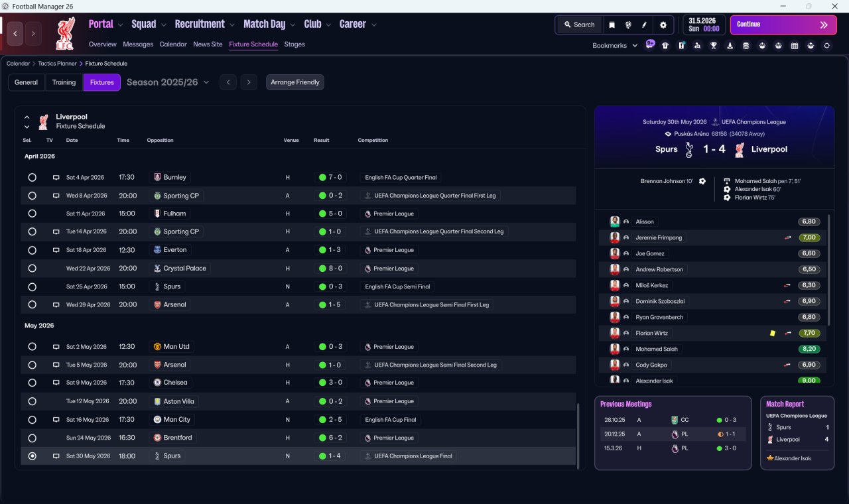The image size is (849, 504).
Task: Expand the Recruitment menu chevron
Action: 232,25
